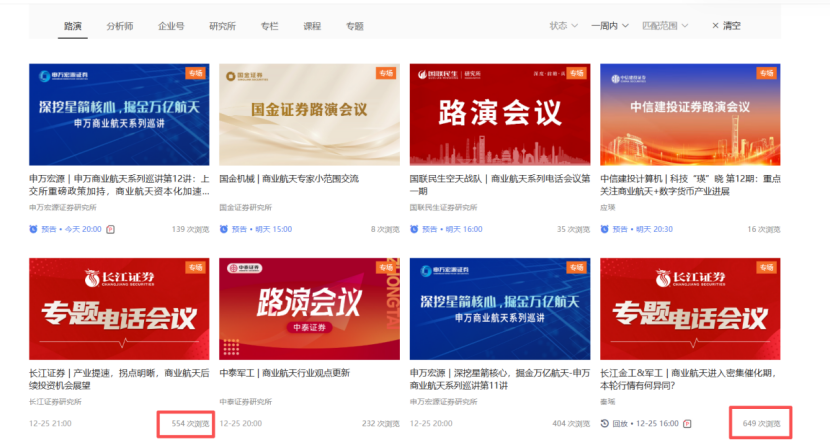830x445 pixels.
Task: Open the 研究所 tab
Action: click(x=223, y=26)
